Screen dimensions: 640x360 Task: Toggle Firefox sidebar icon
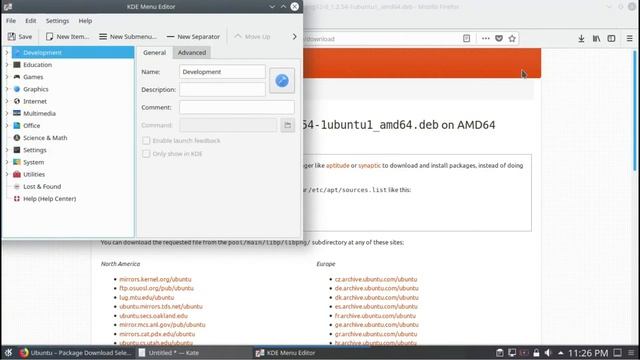[x=611, y=38]
